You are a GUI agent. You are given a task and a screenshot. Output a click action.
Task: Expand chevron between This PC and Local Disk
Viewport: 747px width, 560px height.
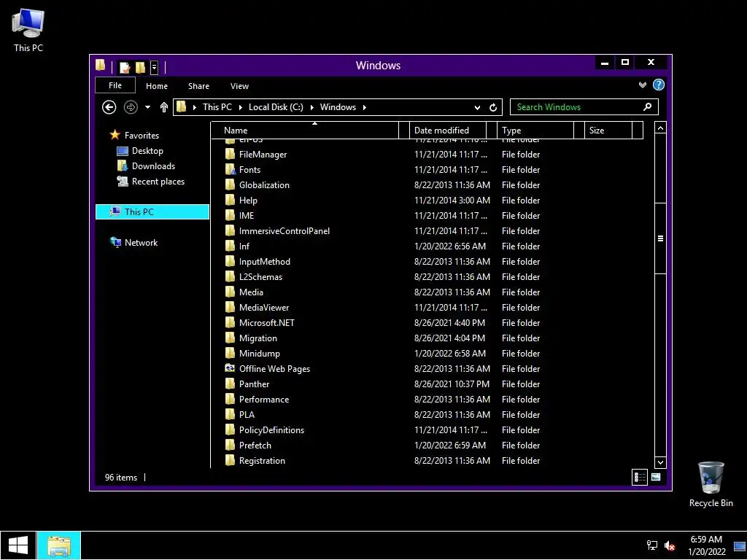(x=241, y=107)
